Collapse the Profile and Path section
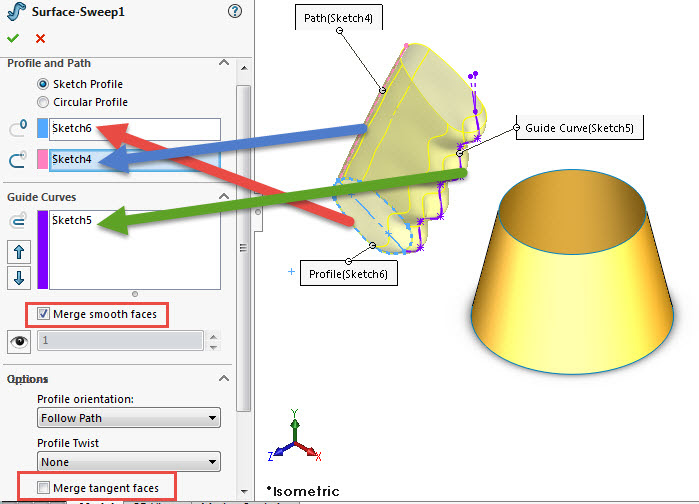 [x=224, y=63]
